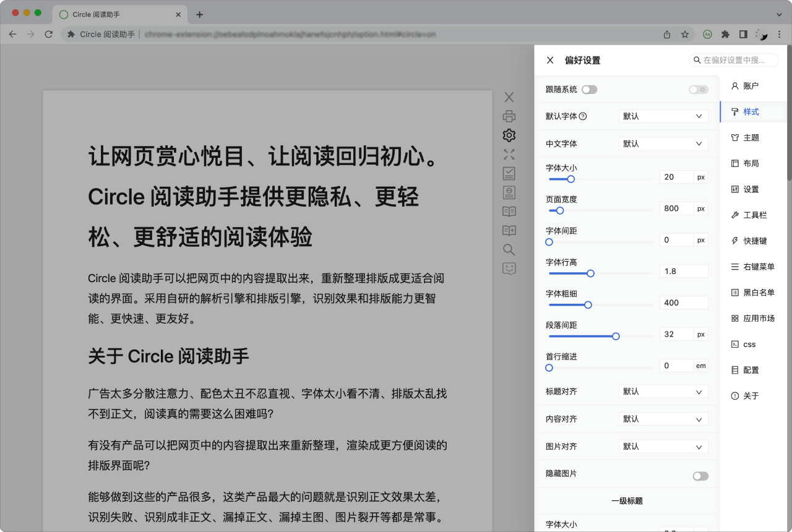Click the search icon in the preferences search box
The height and width of the screenshot is (532, 792).
(x=699, y=59)
